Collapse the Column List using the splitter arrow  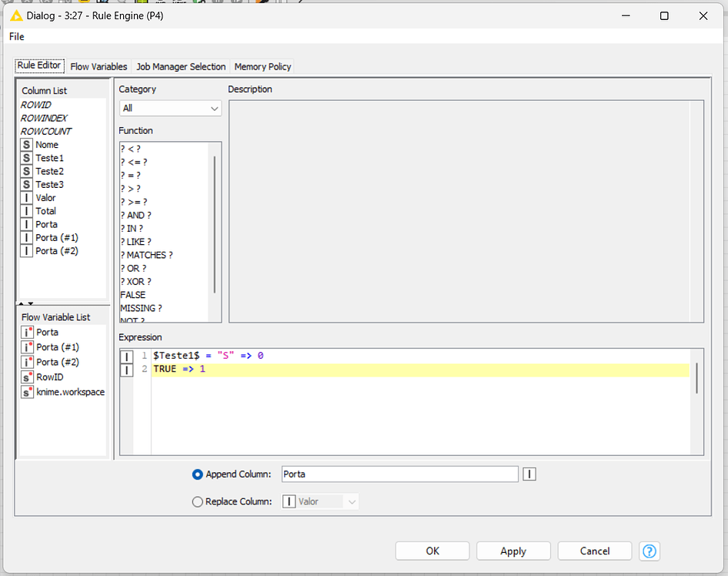23,303
